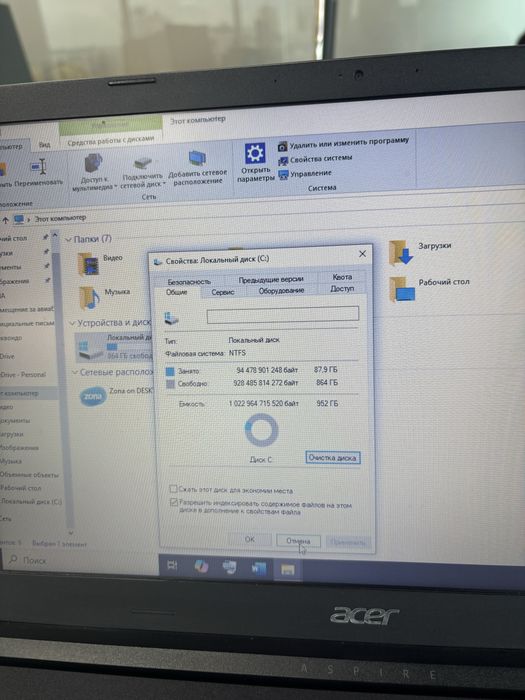
Task: Click the System properties icon in ribbon
Action: 283,161
